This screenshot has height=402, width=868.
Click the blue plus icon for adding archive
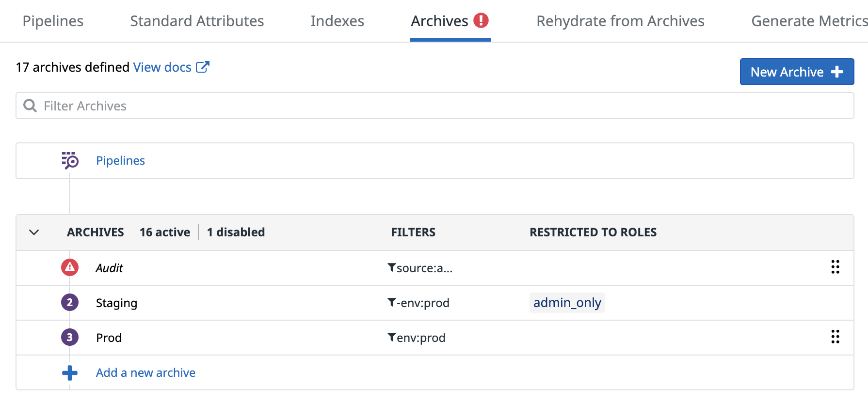[70, 372]
